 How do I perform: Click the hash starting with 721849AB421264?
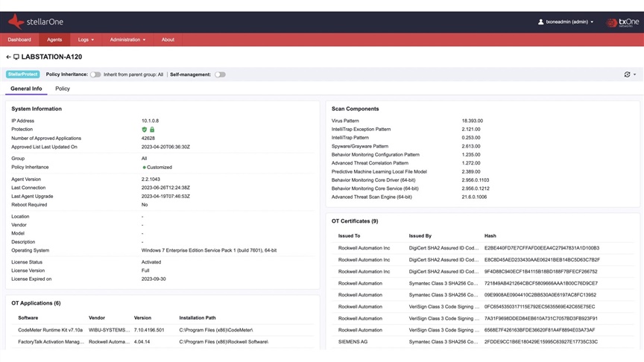click(541, 283)
